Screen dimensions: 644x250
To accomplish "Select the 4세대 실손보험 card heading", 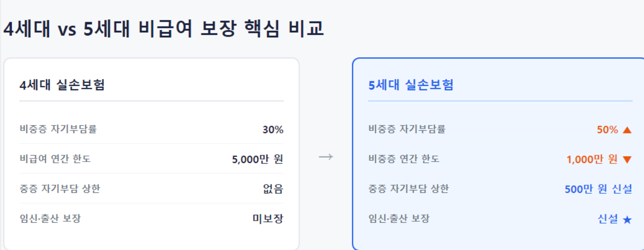I will tap(62, 85).
